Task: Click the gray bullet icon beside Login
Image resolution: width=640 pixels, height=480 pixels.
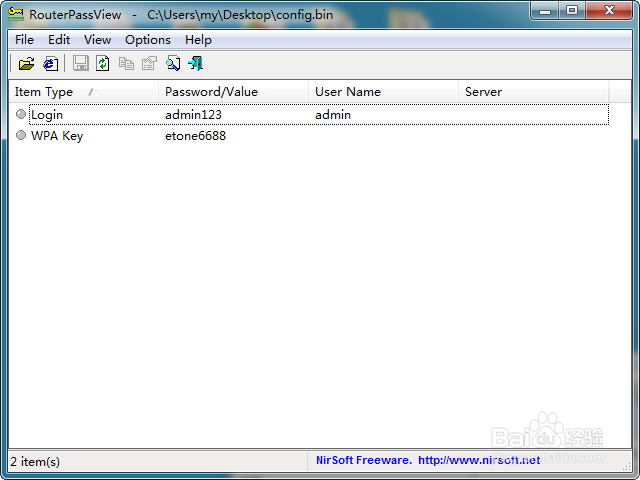Action: point(21,114)
